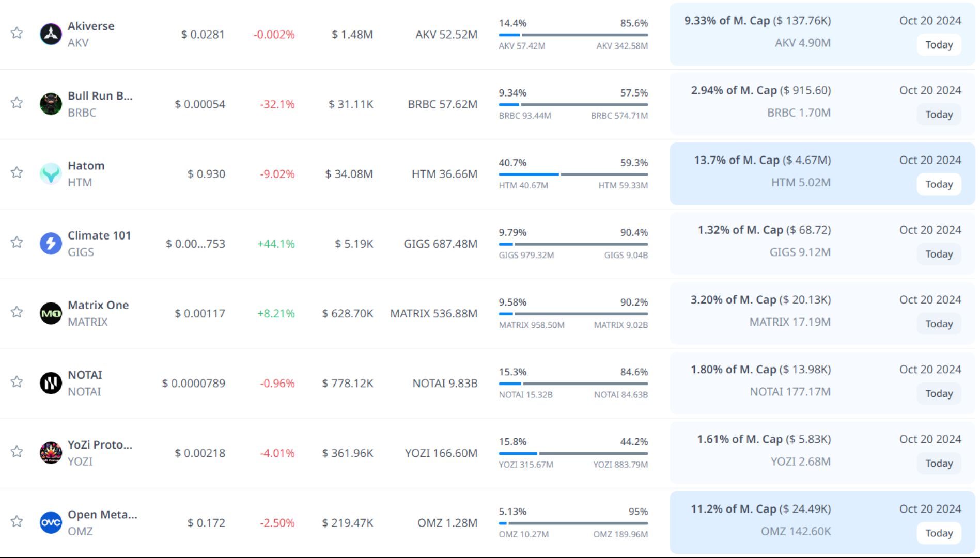Click the Open Meta OMZ logo
Screen dimensions: 980x558
51,522
